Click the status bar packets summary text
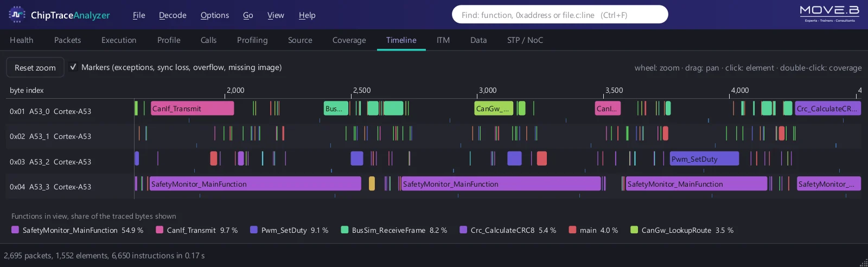Viewport: 868px width, 267px height. tap(104, 256)
